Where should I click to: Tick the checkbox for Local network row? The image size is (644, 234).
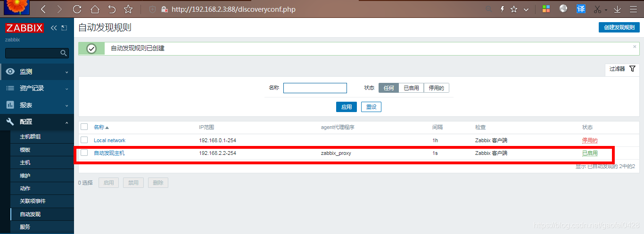coord(84,140)
